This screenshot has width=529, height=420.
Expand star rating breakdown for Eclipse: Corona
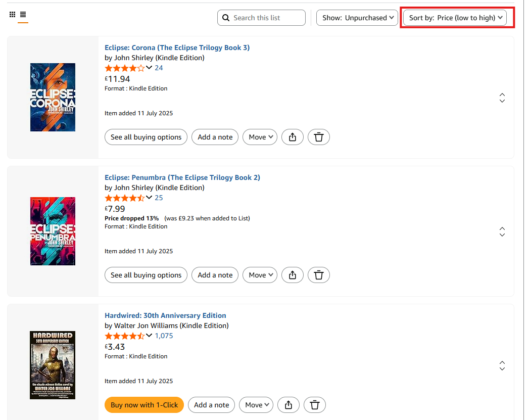(x=149, y=68)
